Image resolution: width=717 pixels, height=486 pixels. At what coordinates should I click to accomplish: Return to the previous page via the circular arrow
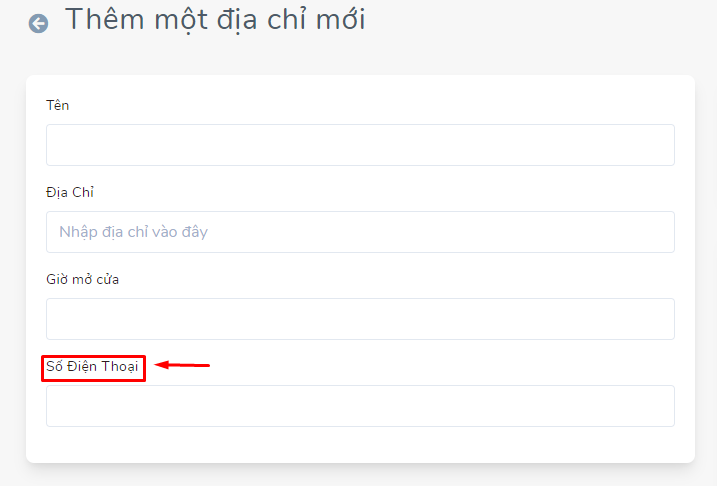38,23
